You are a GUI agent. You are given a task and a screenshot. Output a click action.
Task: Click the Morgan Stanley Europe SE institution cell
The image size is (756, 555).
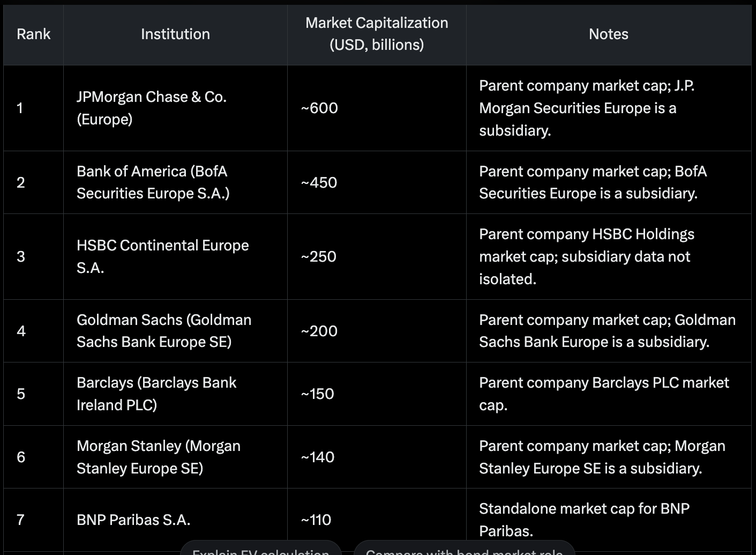point(175,457)
